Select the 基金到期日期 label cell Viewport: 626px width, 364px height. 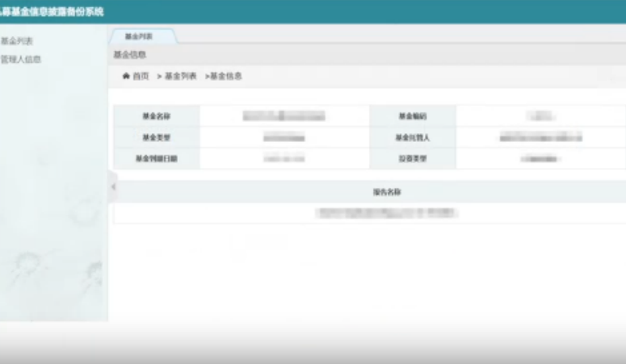pyautogui.click(x=156, y=158)
